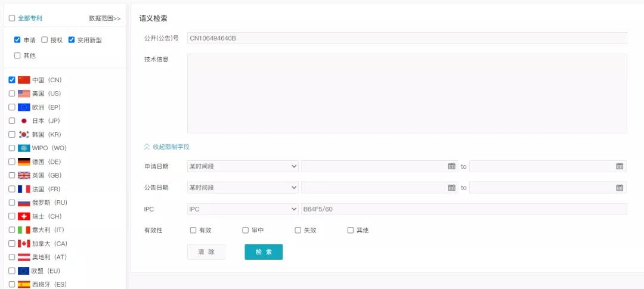The image size is (644, 289).
Task: Tick the 失效 validity checkbox
Action: click(x=298, y=230)
